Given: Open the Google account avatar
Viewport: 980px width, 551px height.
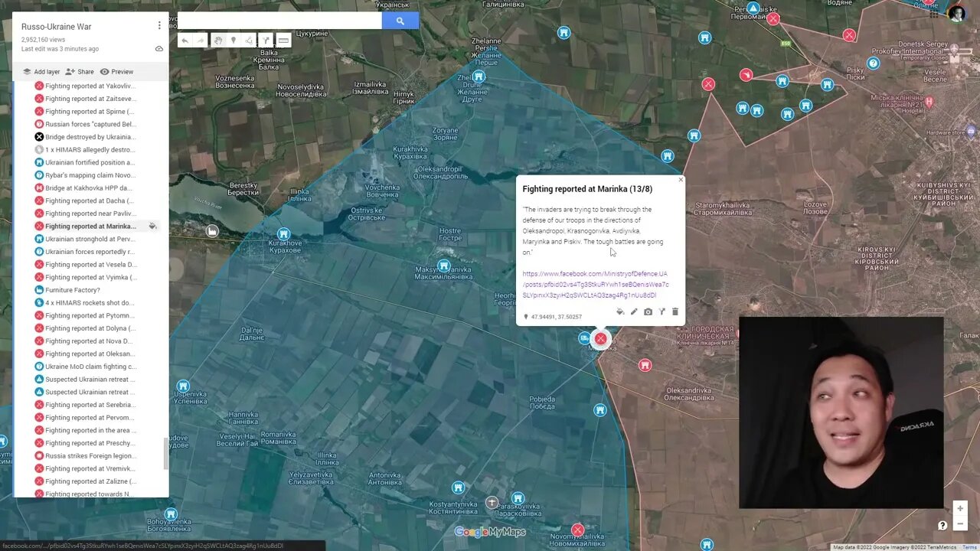Looking at the screenshot, I should click(x=956, y=14).
